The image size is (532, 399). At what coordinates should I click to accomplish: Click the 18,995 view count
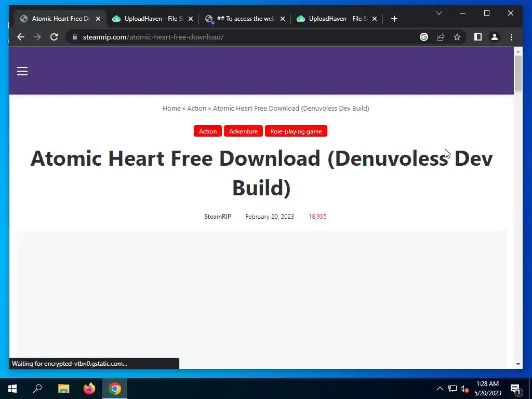[317, 217]
